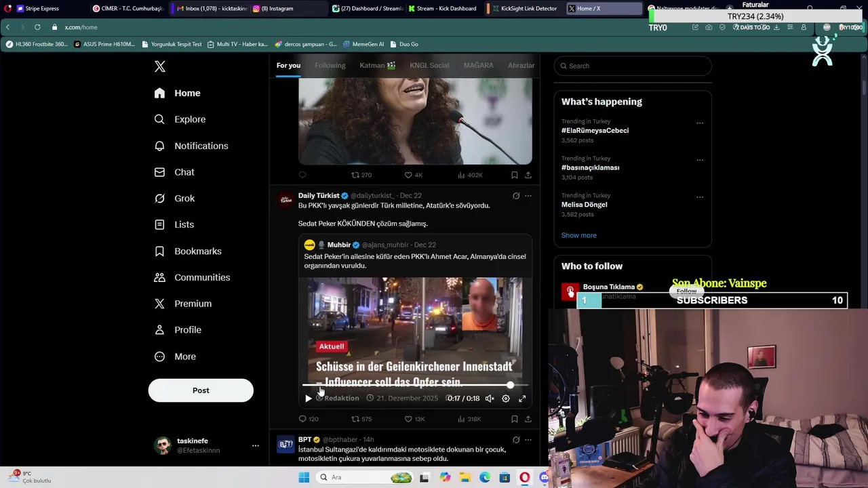This screenshot has width=868, height=488.
Task: Open Profile in the sidebar
Action: [x=178, y=330]
